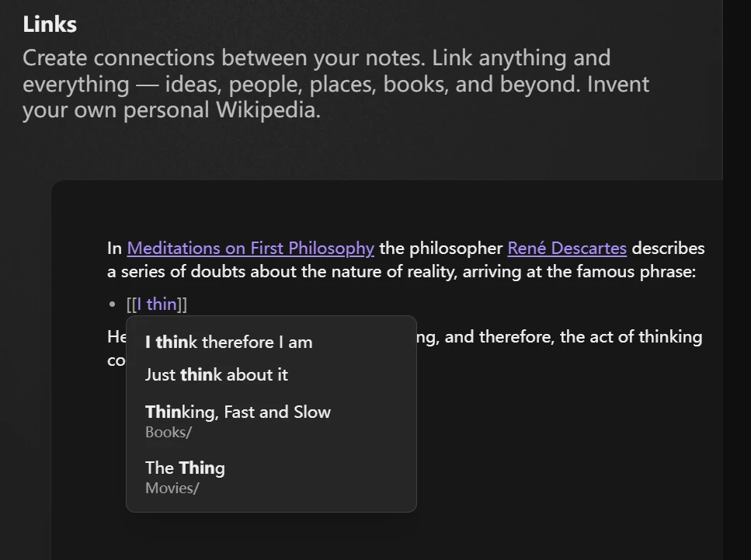Click the "Movies/" folder label
The width and height of the screenshot is (751, 560).
(x=172, y=488)
